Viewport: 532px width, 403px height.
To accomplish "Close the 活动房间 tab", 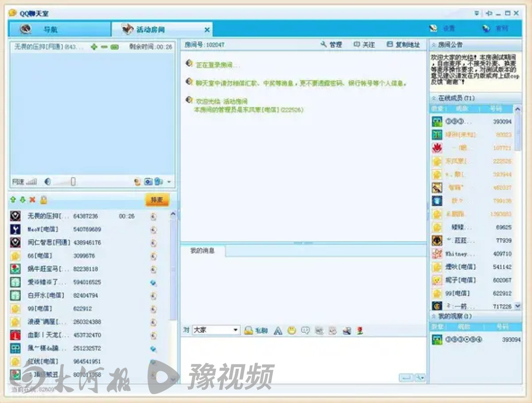I will 207,30.
